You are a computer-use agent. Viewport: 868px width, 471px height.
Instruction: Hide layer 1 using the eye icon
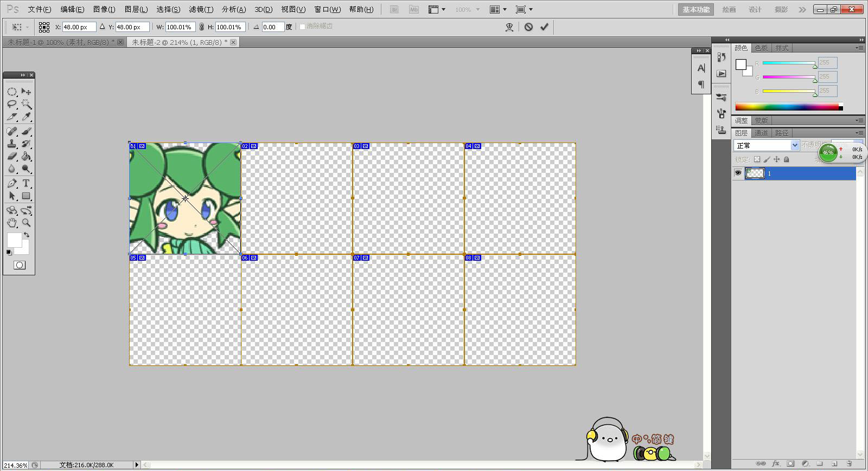click(738, 173)
